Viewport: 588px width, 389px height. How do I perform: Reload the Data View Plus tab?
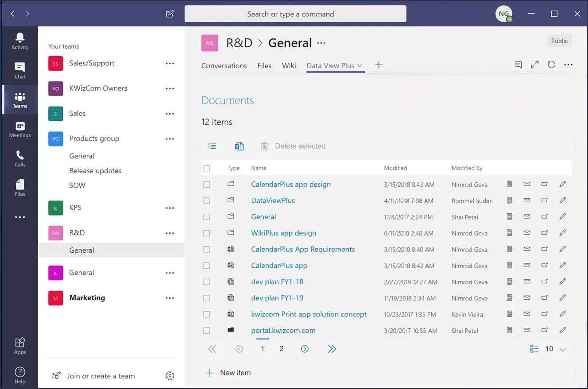click(x=551, y=65)
